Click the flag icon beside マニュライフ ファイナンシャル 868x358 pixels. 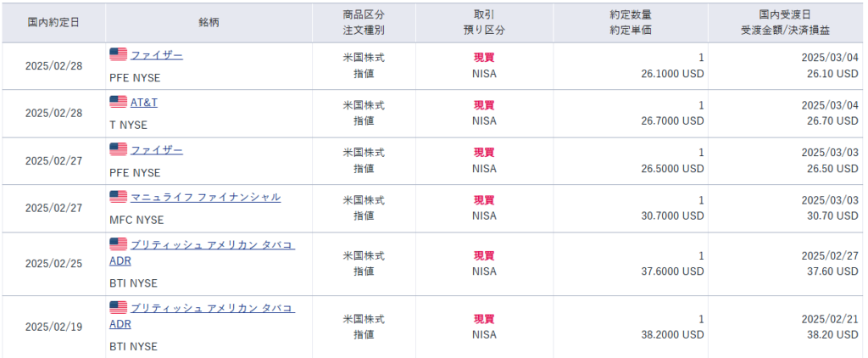118,197
